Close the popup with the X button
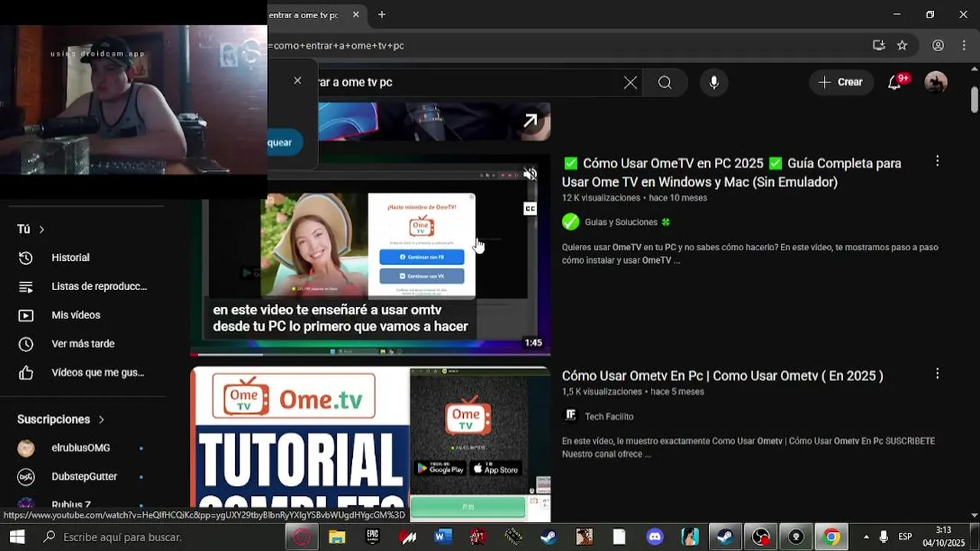 [x=297, y=80]
